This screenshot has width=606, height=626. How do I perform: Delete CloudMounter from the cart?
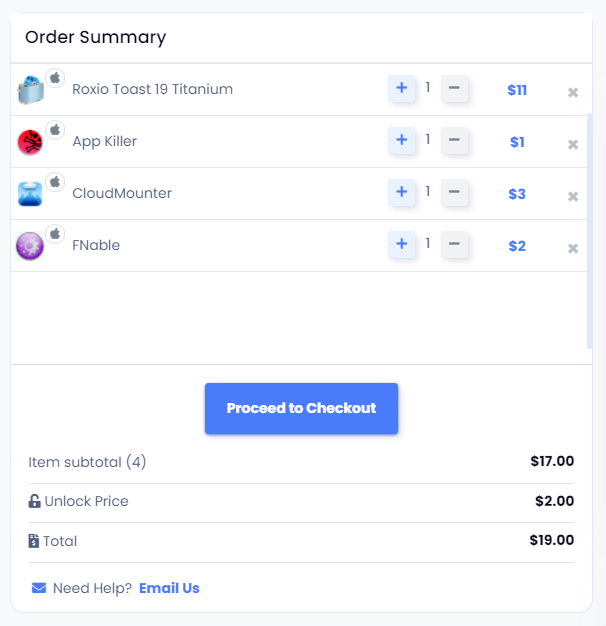click(x=573, y=196)
